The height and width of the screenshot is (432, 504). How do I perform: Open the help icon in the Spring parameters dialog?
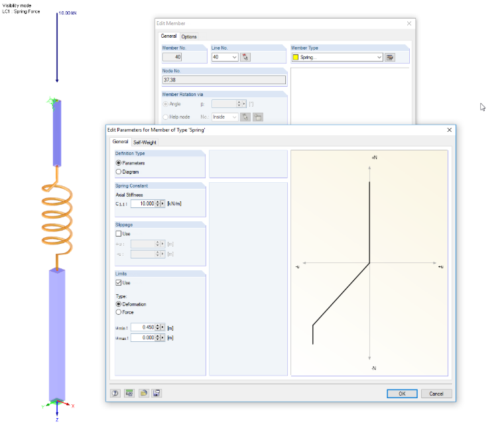tap(115, 393)
